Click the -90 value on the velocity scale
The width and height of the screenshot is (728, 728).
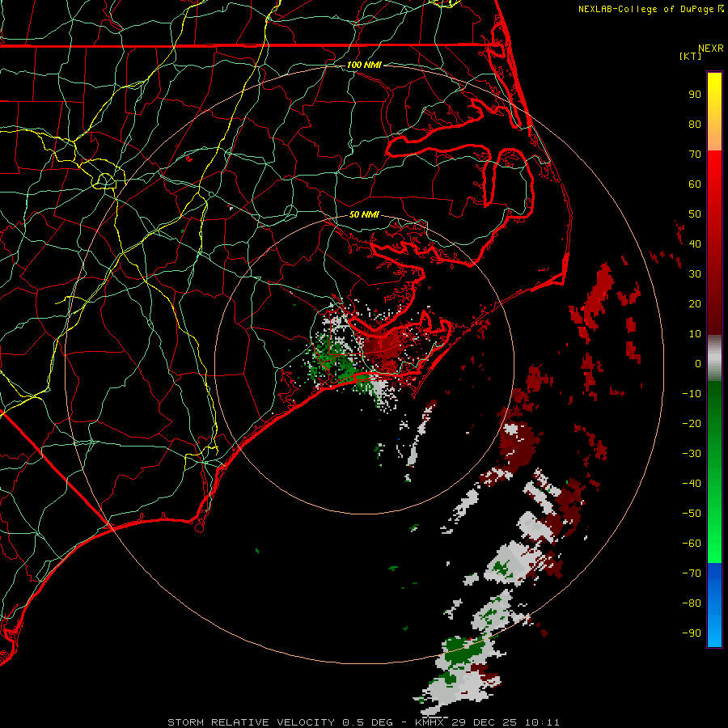click(x=692, y=633)
